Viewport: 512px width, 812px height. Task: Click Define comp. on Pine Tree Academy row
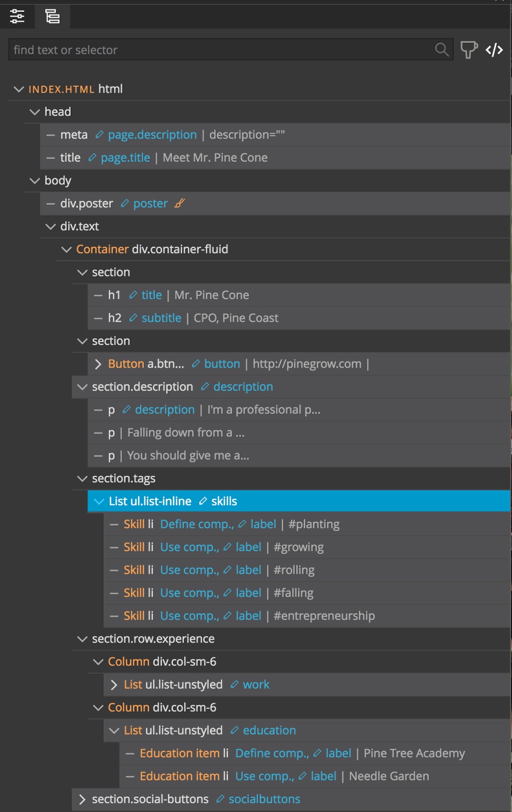point(272,753)
